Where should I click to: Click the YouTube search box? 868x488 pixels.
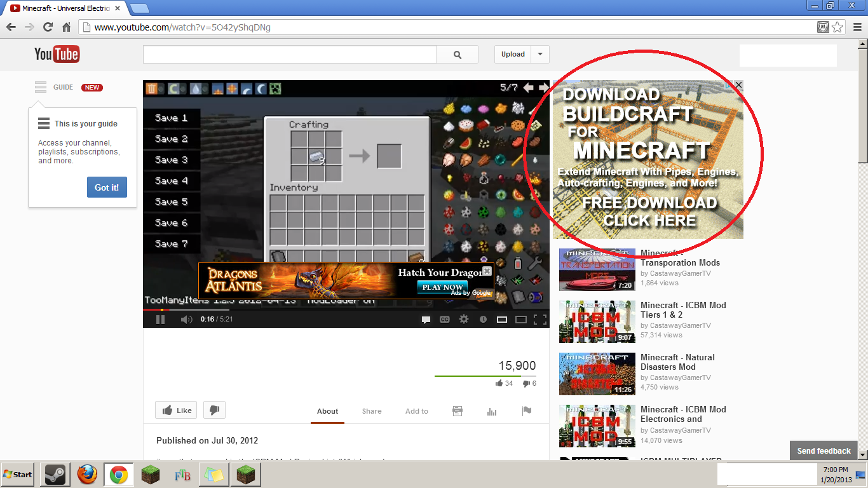(x=290, y=55)
